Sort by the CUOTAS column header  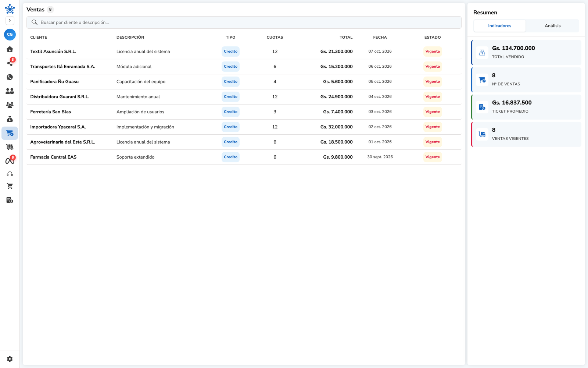click(x=275, y=37)
